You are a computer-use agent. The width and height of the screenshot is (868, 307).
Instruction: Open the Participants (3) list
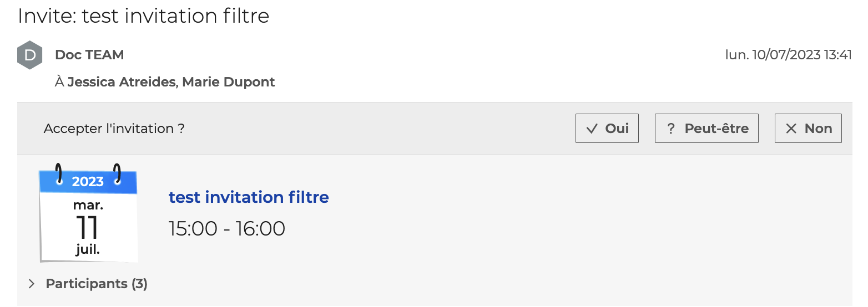(x=96, y=284)
